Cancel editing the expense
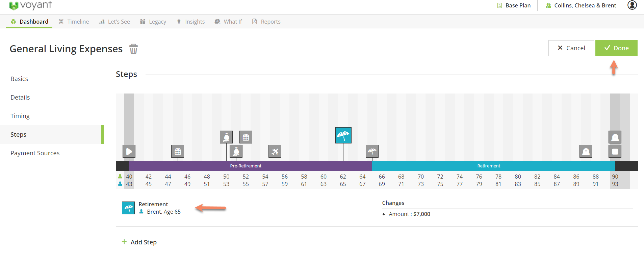 [x=571, y=48]
